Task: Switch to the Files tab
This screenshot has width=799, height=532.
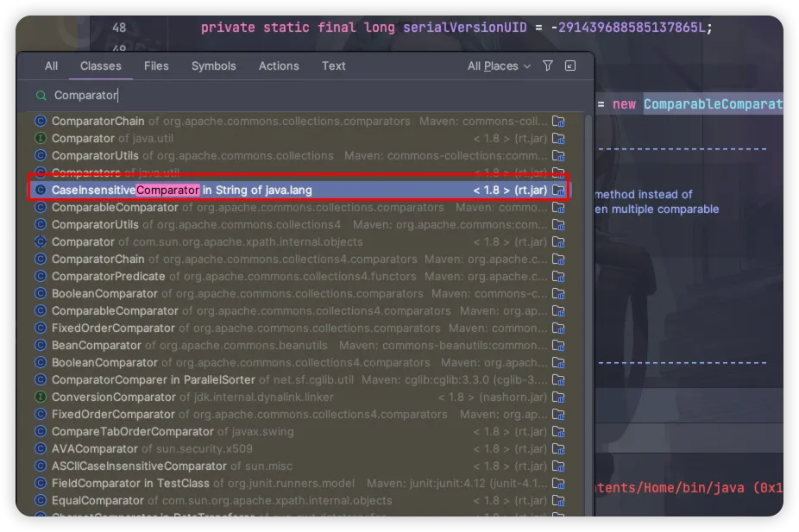Action: coord(156,66)
